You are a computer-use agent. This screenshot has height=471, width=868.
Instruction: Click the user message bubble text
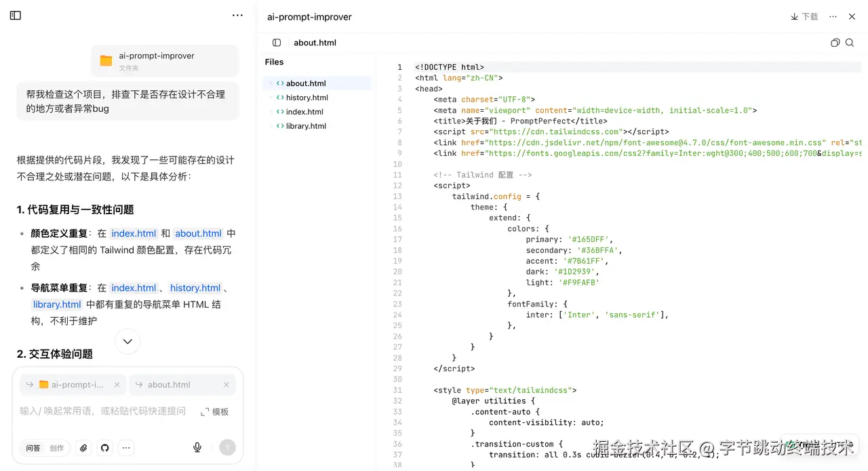pos(125,102)
